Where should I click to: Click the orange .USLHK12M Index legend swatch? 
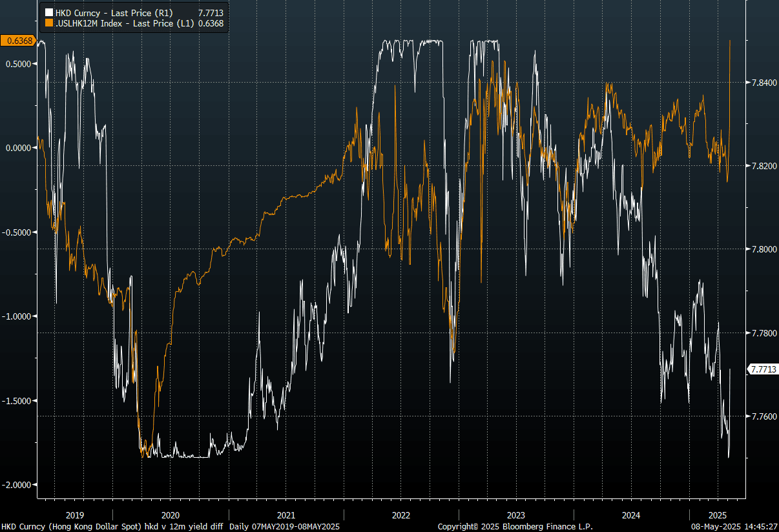[x=48, y=23]
